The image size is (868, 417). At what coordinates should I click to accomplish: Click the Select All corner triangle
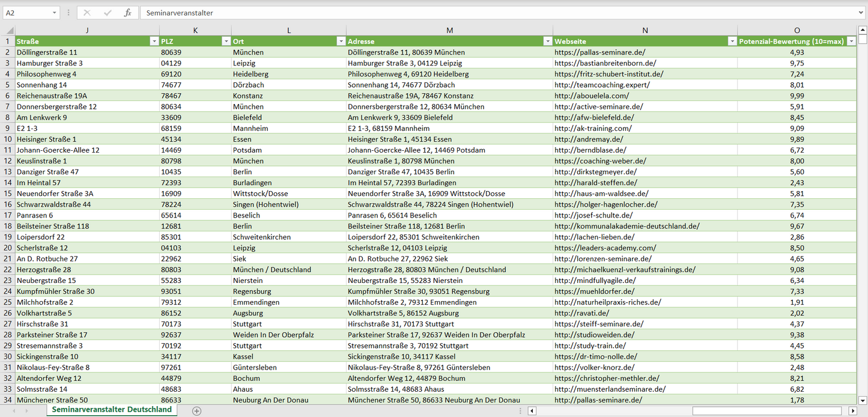pos(8,31)
